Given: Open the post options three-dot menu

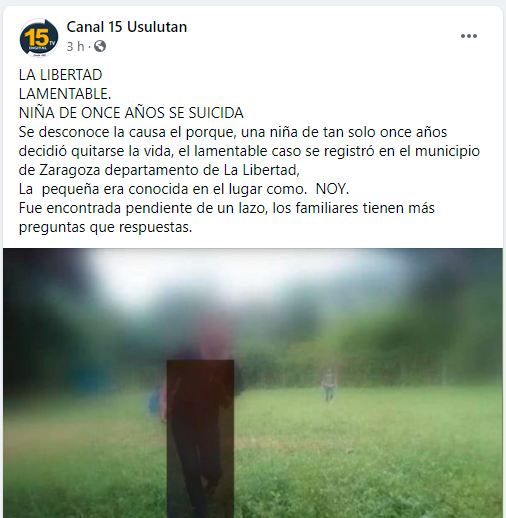Looking at the screenshot, I should click(x=469, y=36).
